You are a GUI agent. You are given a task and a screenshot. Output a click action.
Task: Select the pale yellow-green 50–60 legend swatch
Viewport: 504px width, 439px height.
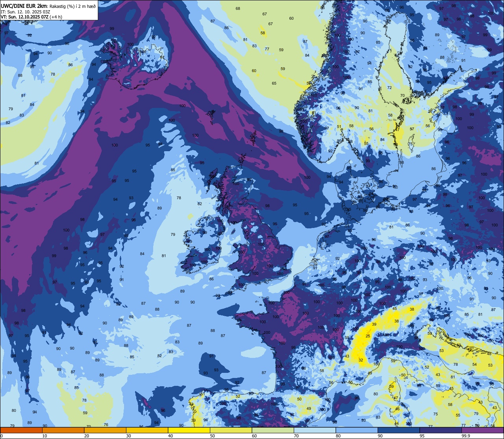[x=231, y=430]
